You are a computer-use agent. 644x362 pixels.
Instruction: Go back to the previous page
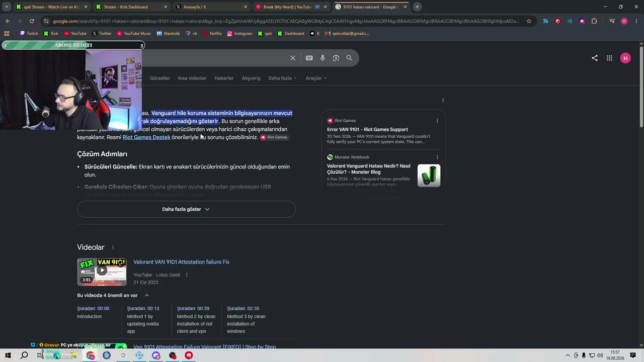click(8, 21)
